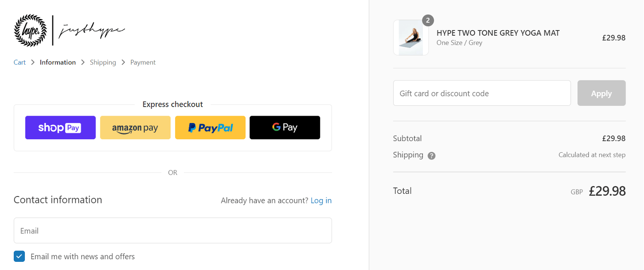Select Google Pay payment method
Image resolution: width=644 pixels, height=270 pixels.
coord(284,127)
